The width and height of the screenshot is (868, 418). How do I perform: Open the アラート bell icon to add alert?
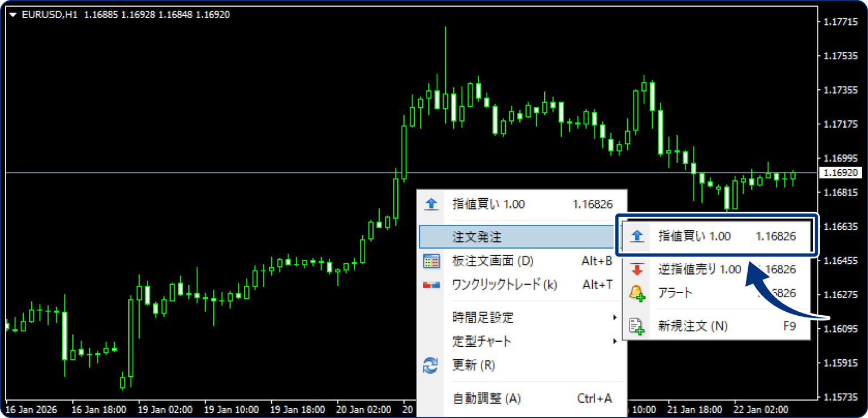tap(637, 293)
